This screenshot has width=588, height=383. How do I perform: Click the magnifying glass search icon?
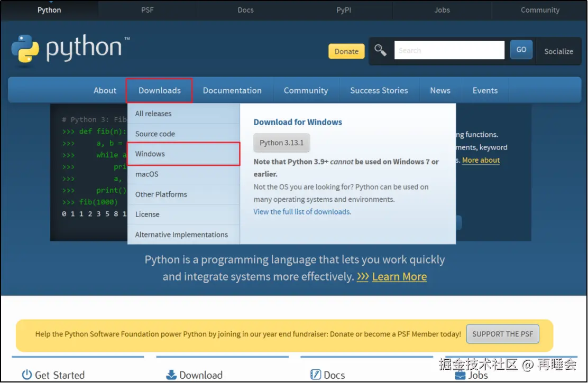pos(380,50)
